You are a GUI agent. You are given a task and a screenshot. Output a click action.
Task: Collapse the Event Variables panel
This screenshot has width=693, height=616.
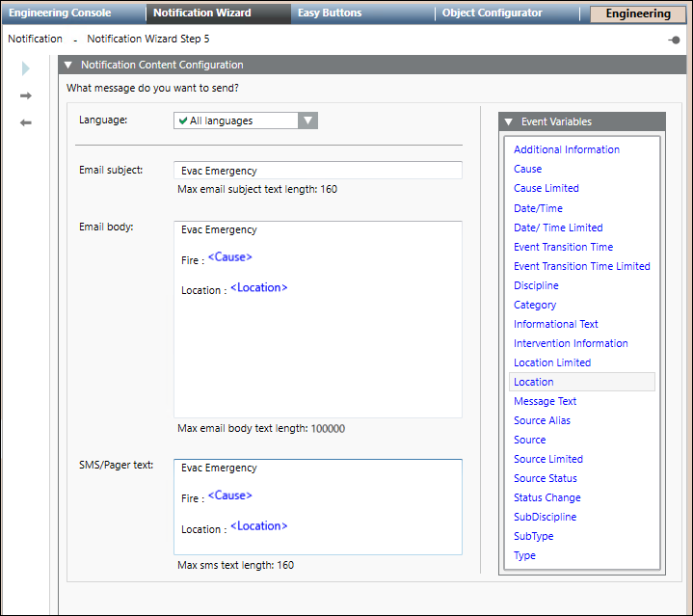click(x=509, y=121)
